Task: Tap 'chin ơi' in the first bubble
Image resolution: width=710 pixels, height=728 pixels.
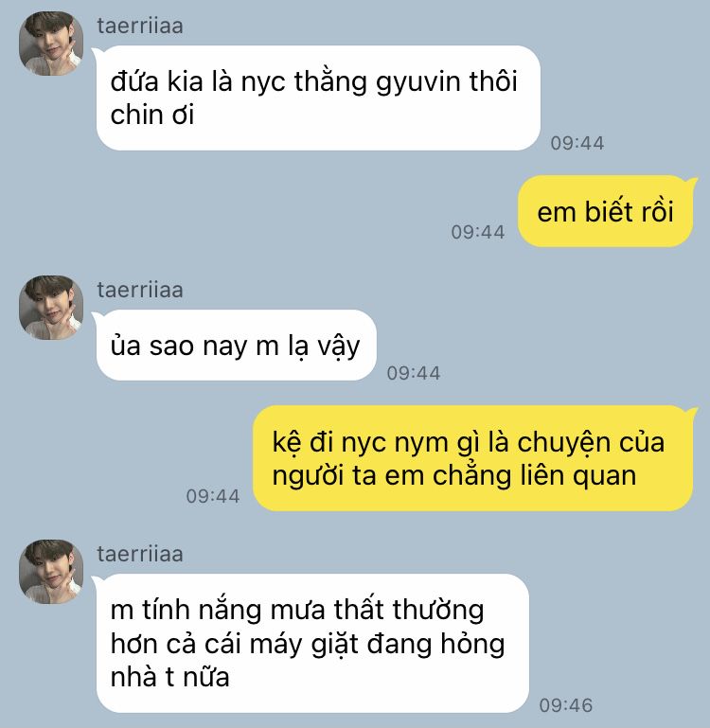Action: (152, 115)
